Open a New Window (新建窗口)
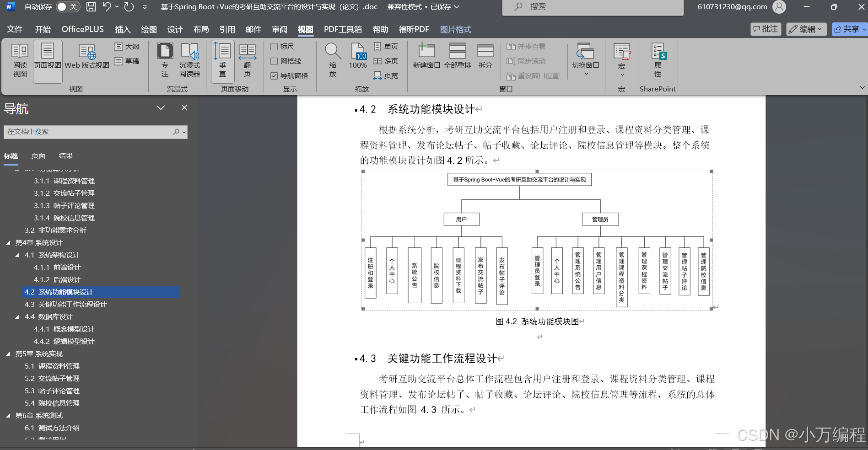 click(426, 56)
